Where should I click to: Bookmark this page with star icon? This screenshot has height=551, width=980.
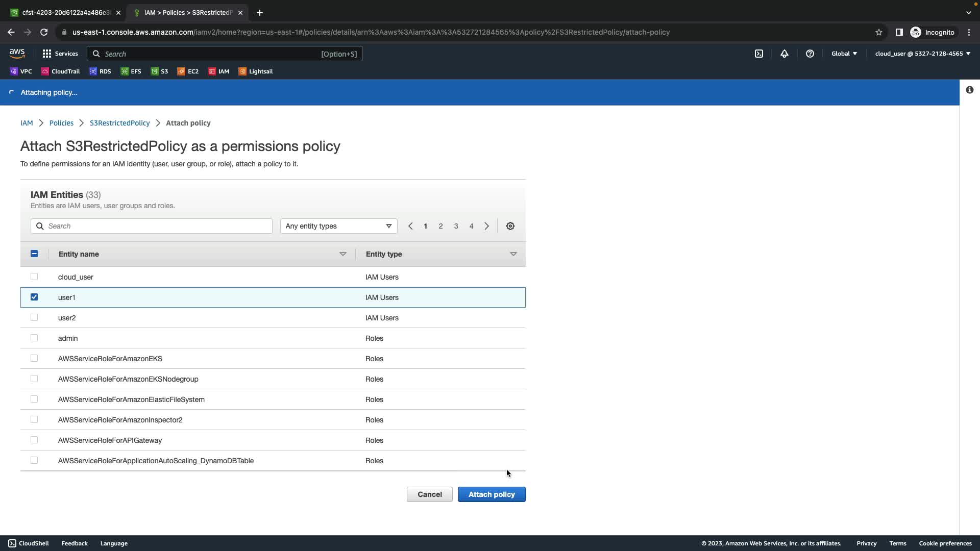coord(878,32)
